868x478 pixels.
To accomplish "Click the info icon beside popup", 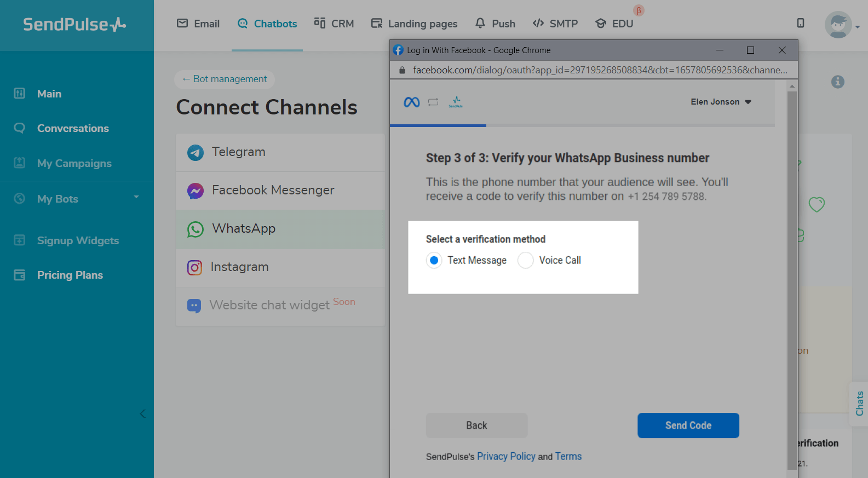I will [837, 82].
